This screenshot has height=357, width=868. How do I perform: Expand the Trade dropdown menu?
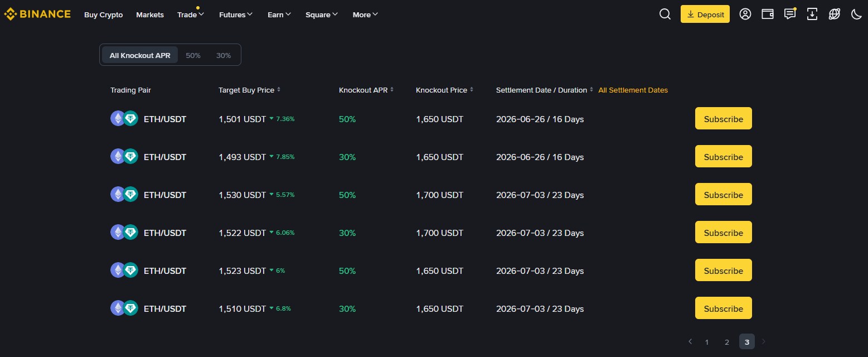pyautogui.click(x=191, y=15)
